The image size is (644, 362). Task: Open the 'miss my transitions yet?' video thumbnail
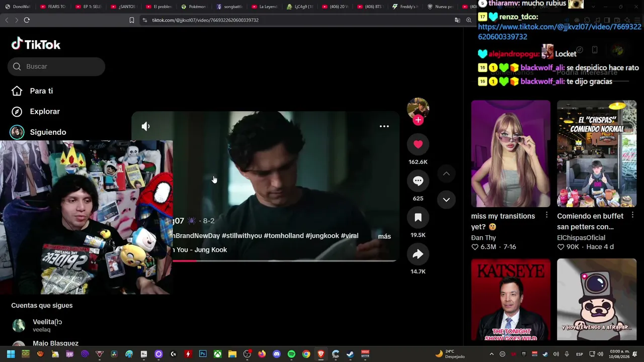(x=511, y=153)
